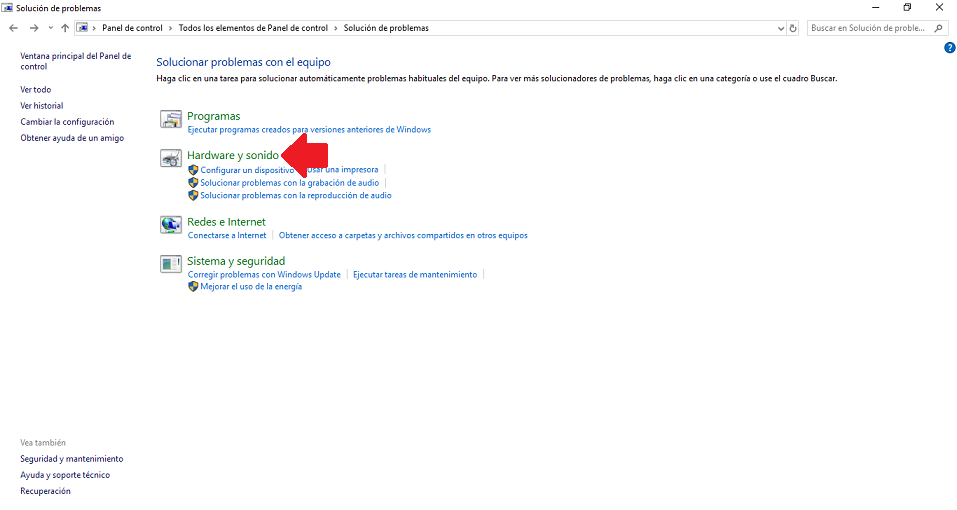This screenshot has height=510, width=957.
Task: Select Todos los elementos de Panel de control breadcrumb
Action: coord(253,28)
